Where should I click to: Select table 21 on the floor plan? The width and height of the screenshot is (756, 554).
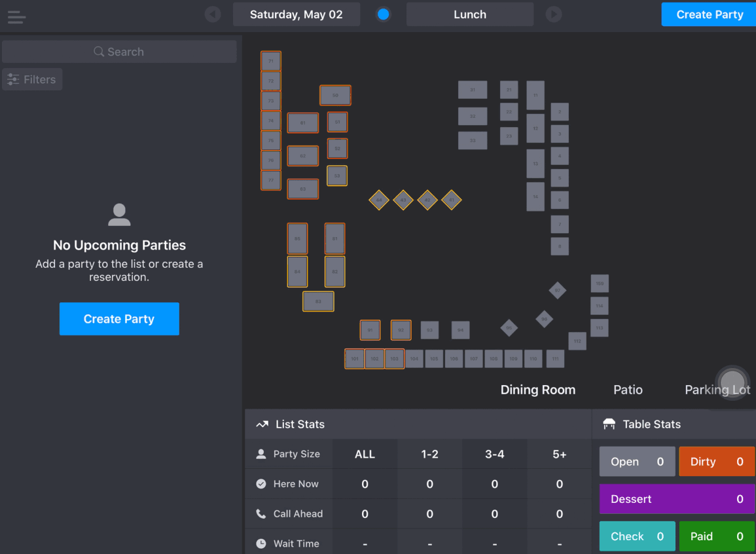point(509,90)
